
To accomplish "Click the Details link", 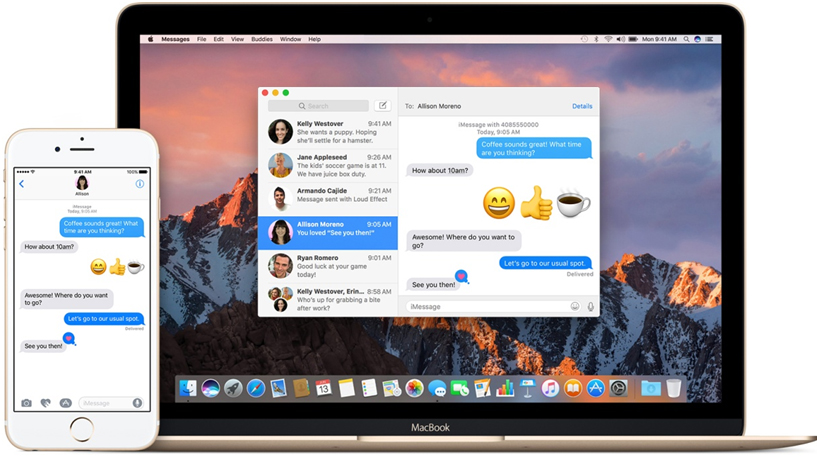I will (x=582, y=106).
